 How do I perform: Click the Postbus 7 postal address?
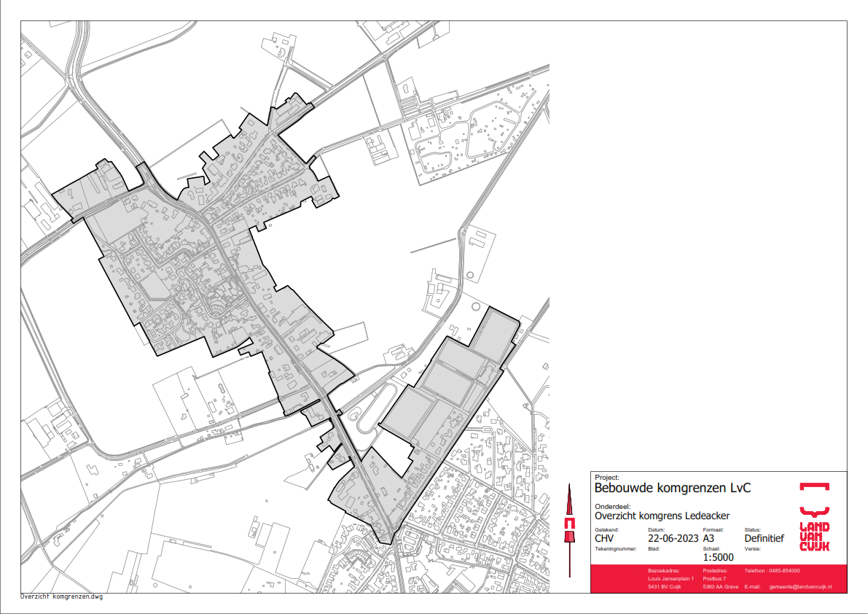tap(716, 578)
